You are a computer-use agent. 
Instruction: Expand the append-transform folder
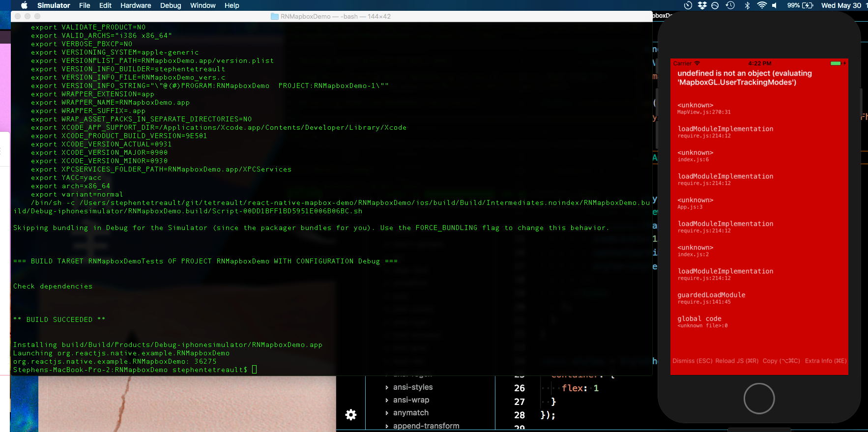tap(387, 426)
